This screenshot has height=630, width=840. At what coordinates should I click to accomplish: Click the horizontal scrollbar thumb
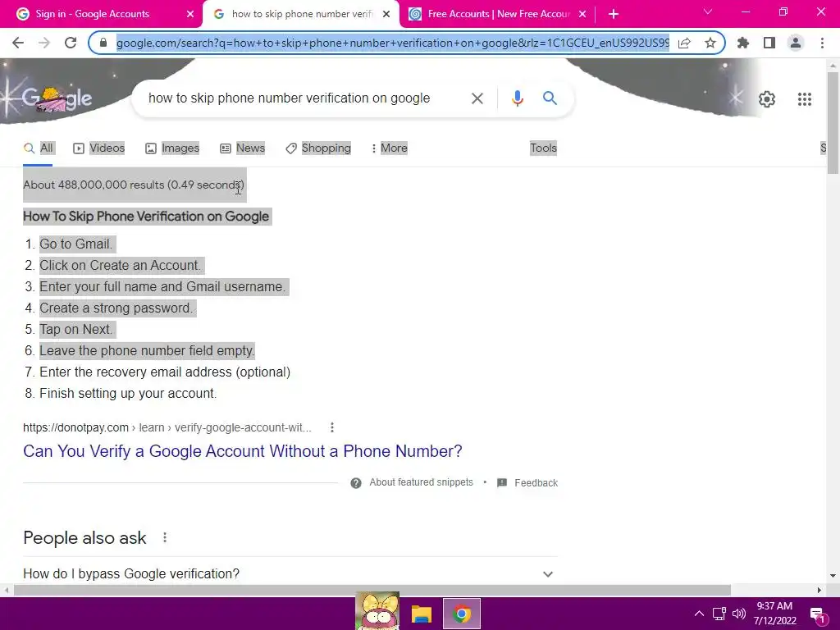pos(372,591)
